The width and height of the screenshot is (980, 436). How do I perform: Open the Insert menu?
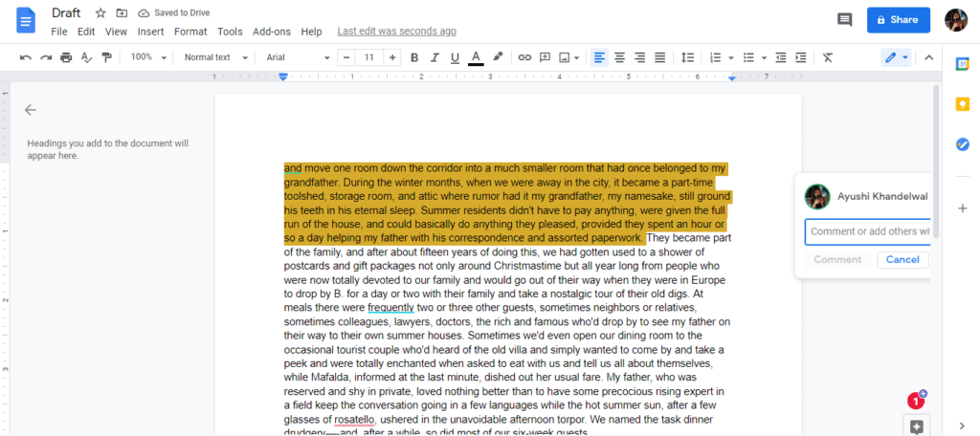pyautogui.click(x=150, y=32)
